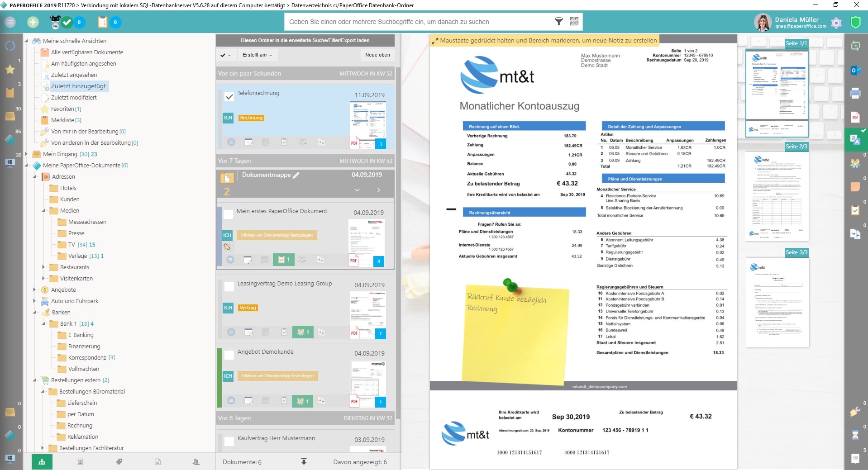
Task: Click the 'Neue oben' sort button
Action: pos(377,55)
